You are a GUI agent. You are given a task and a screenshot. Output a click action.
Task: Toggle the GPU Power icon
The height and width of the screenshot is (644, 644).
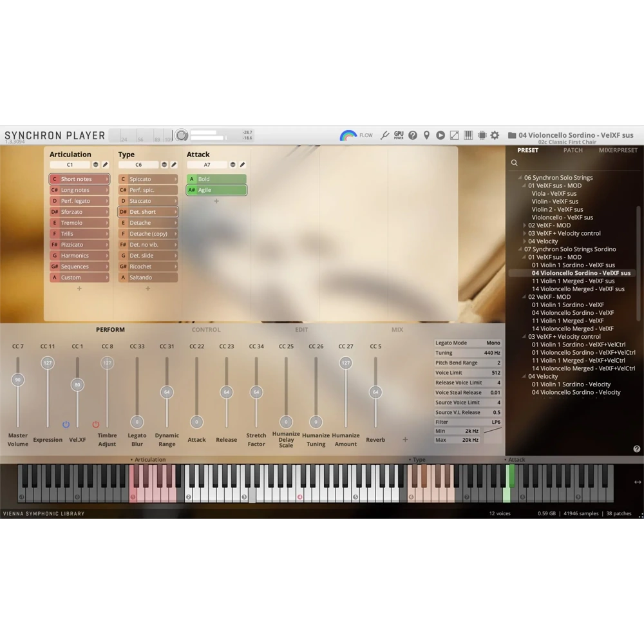399,135
